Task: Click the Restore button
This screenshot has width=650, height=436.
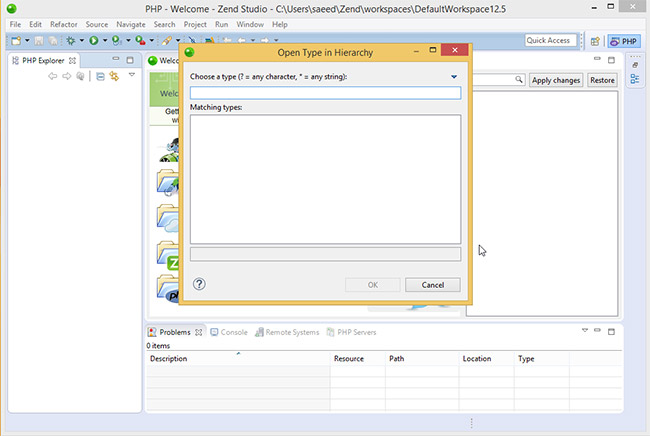Action: click(x=602, y=80)
